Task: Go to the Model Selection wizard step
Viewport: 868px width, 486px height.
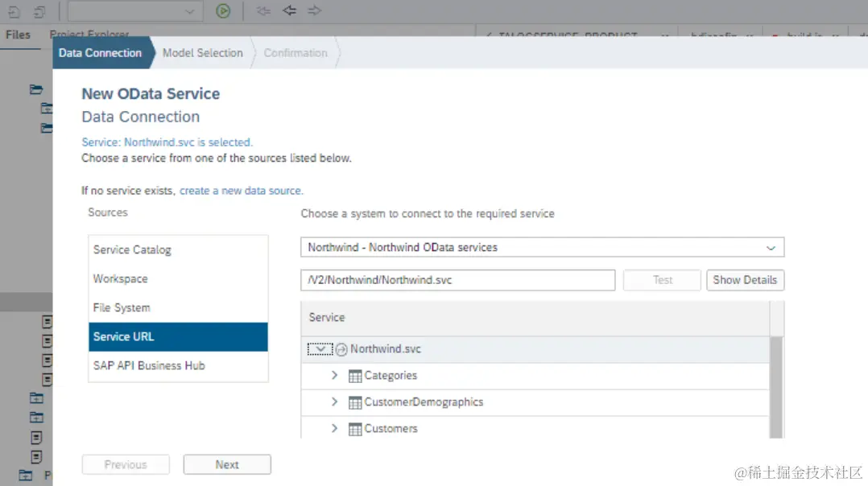Action: [203, 53]
